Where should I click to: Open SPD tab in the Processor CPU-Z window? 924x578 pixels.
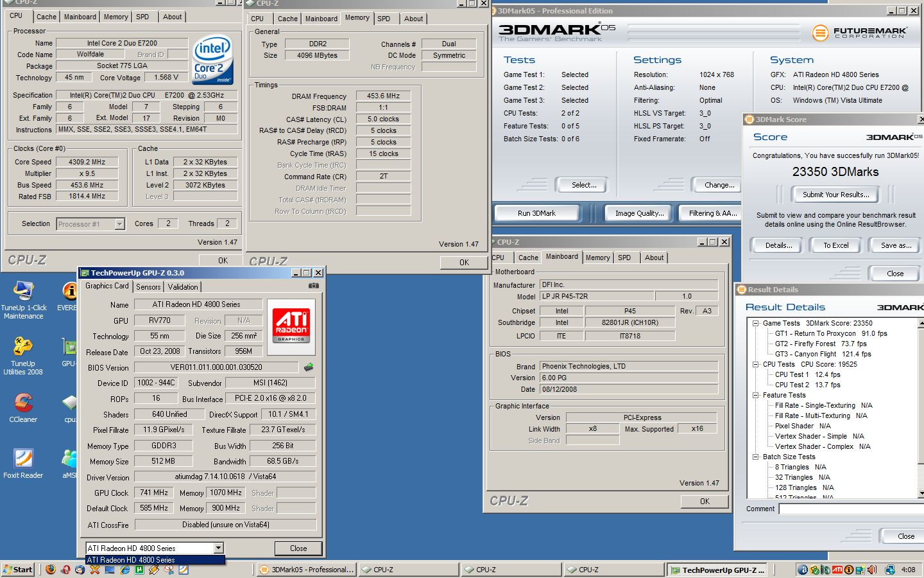click(x=142, y=17)
